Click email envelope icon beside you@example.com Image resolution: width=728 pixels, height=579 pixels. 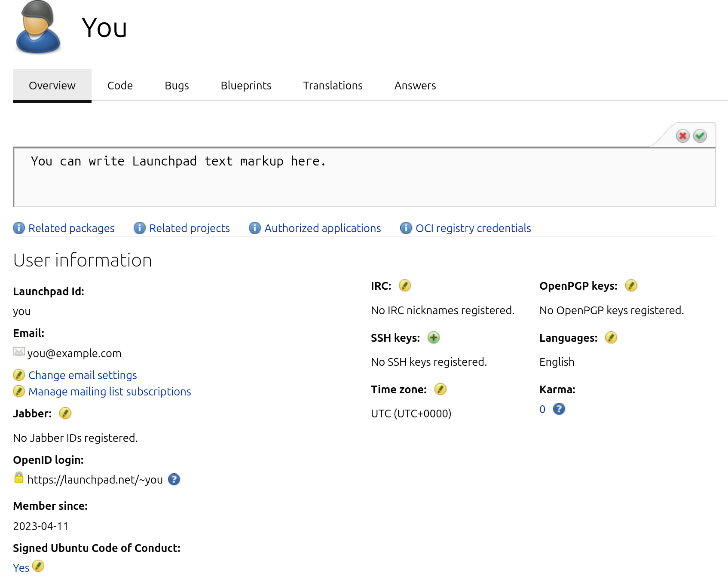coord(19,352)
